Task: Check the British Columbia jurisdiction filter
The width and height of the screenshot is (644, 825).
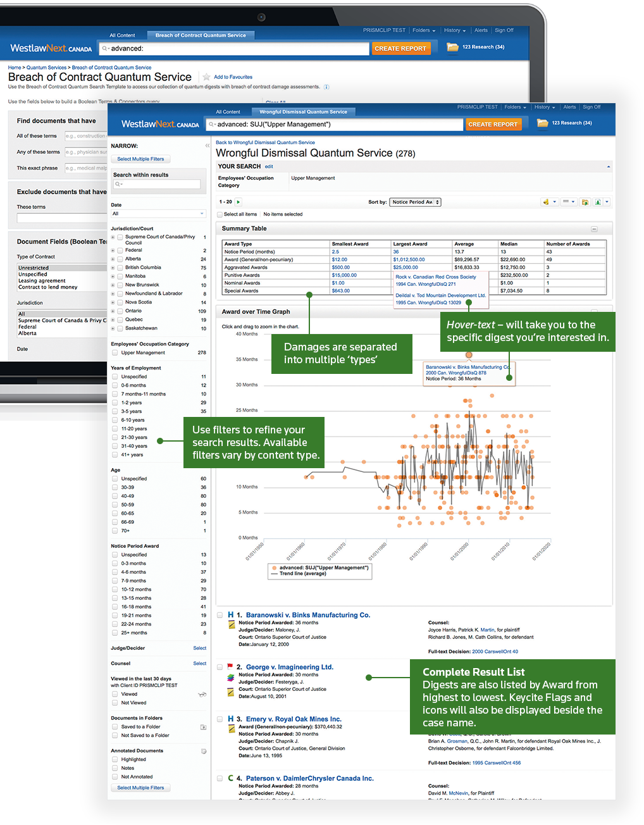Action: tap(120, 268)
